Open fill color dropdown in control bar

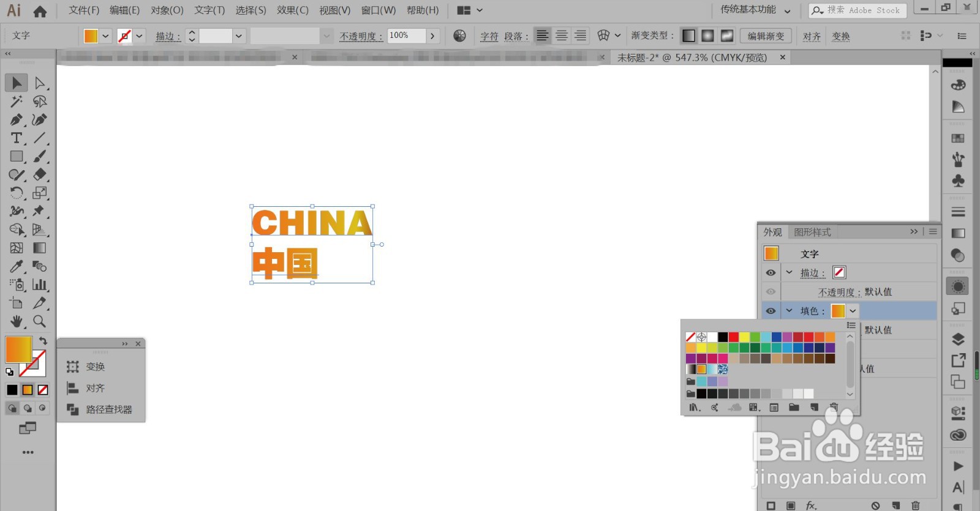pyautogui.click(x=105, y=36)
